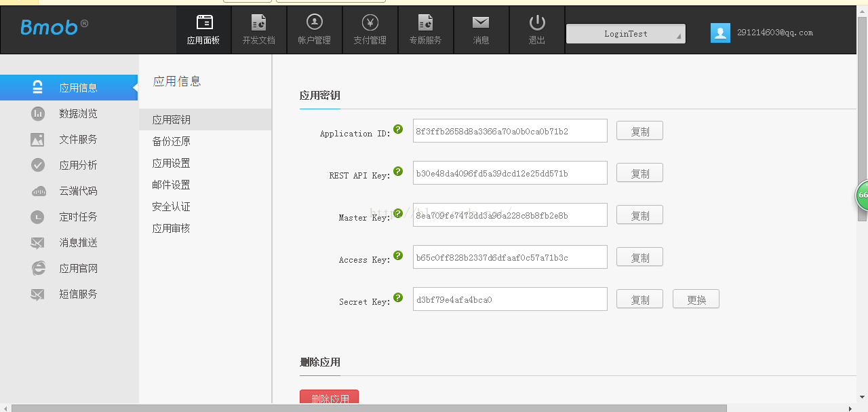
Task: Click the REST API Key text field
Action: pyautogui.click(x=510, y=173)
